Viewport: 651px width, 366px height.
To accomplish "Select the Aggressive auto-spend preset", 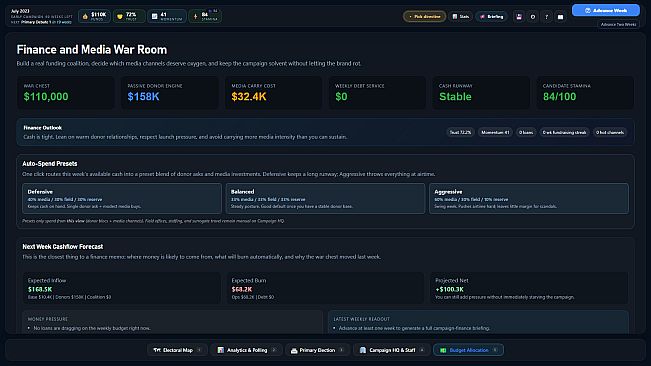I will click(x=529, y=199).
